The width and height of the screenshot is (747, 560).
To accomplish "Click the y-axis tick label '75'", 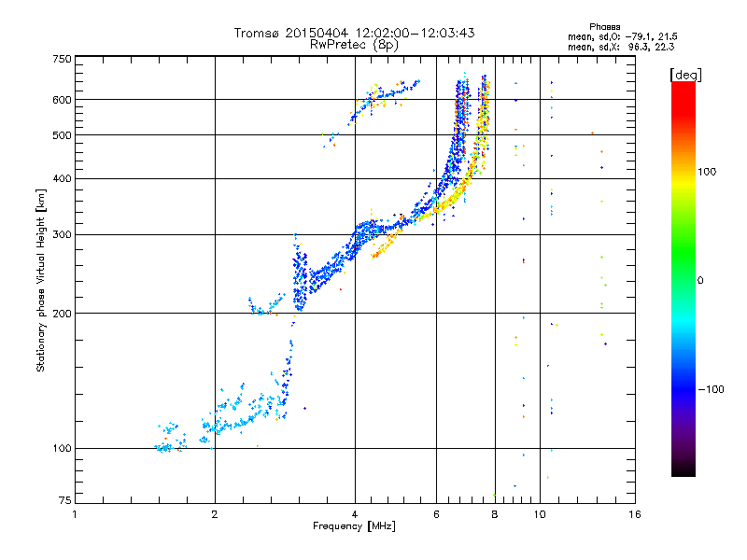I will click(x=65, y=500).
